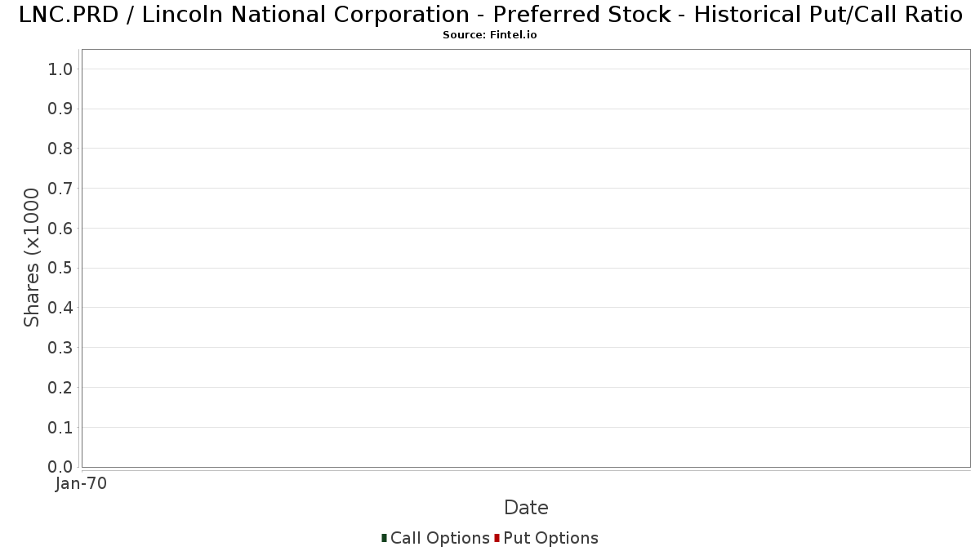This screenshot has height=551, width=980.
Task: Select the 0.0 y-axis tick label
Action: (61, 467)
